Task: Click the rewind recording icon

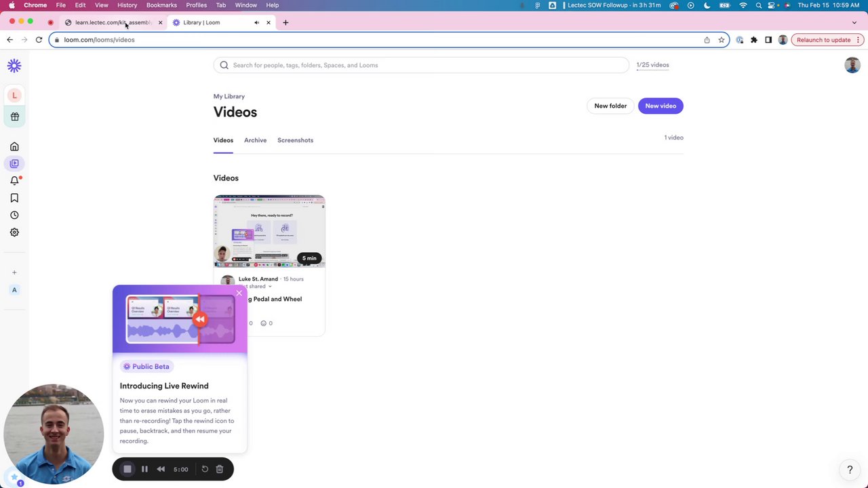Action: [x=161, y=469]
